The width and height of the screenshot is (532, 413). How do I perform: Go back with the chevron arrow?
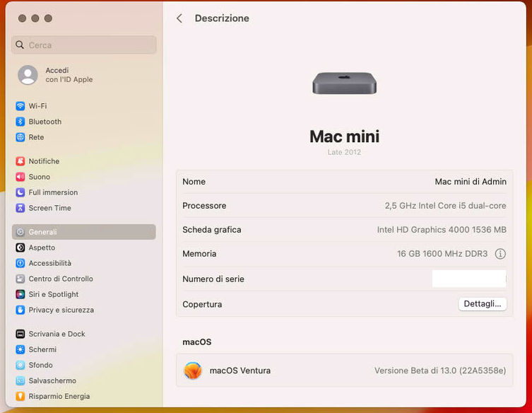[179, 18]
